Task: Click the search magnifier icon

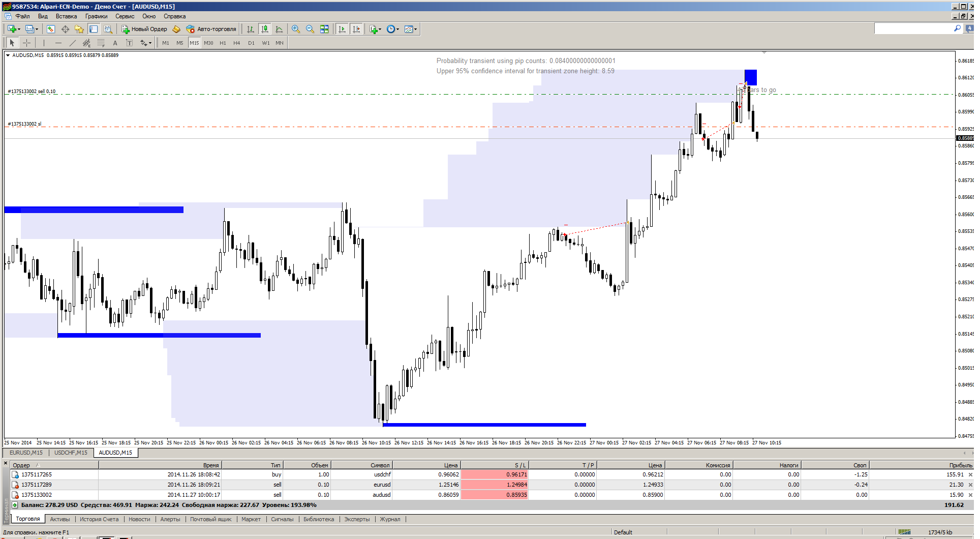Action: [957, 28]
